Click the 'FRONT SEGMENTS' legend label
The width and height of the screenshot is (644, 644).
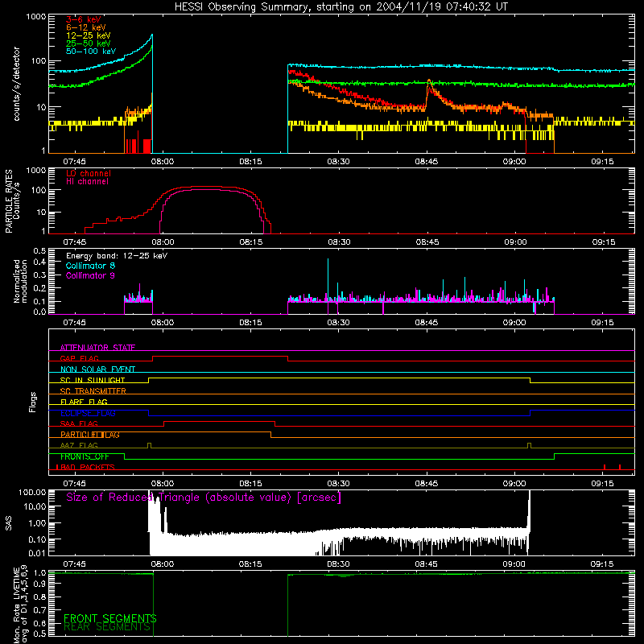tap(110, 618)
